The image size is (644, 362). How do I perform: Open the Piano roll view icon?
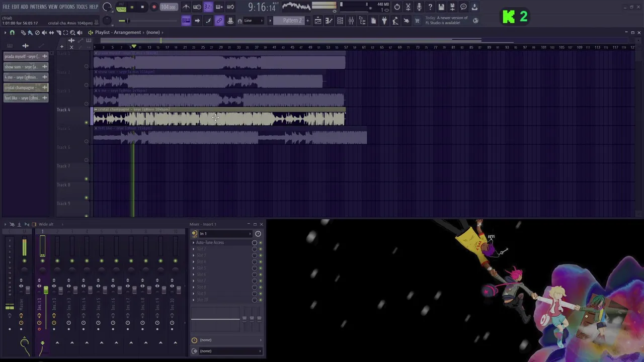tap(329, 21)
